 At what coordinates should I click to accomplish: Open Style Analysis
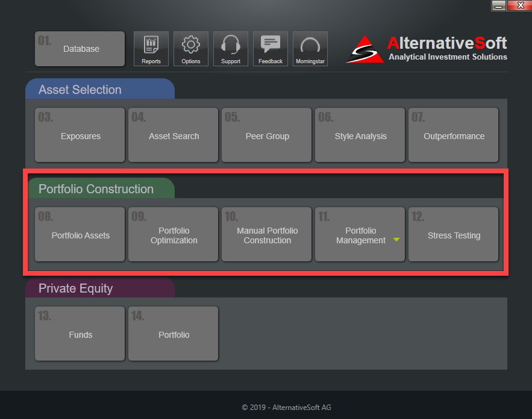point(360,135)
